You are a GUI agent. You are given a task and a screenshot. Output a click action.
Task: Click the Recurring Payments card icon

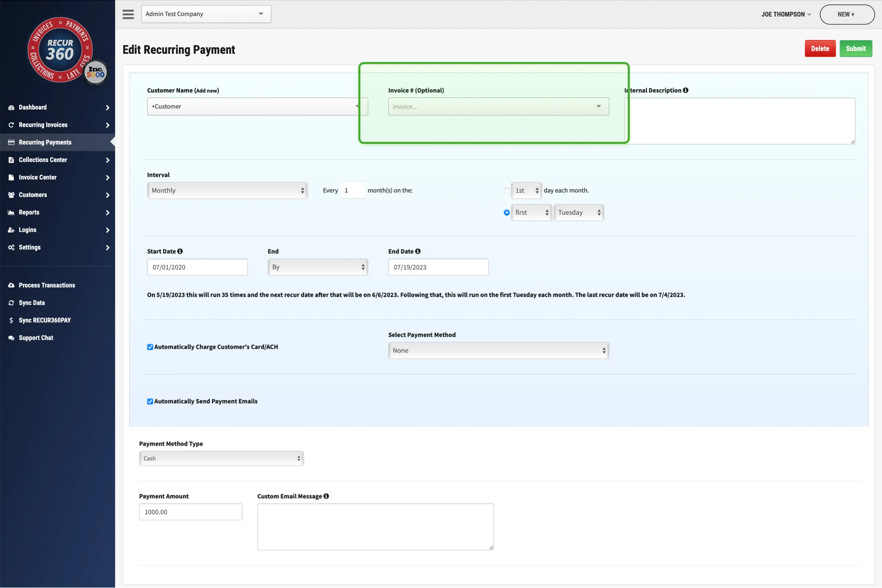point(11,143)
